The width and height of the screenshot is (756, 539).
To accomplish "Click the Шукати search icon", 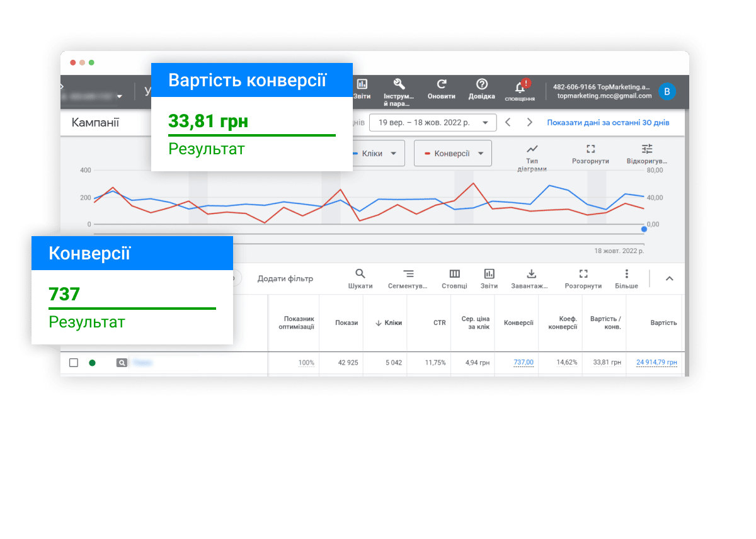I will [360, 273].
